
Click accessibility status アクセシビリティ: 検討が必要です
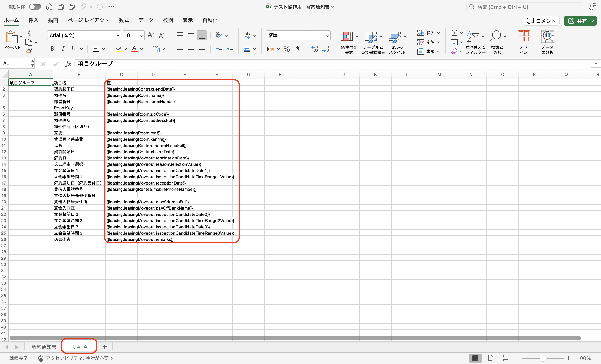(77, 358)
